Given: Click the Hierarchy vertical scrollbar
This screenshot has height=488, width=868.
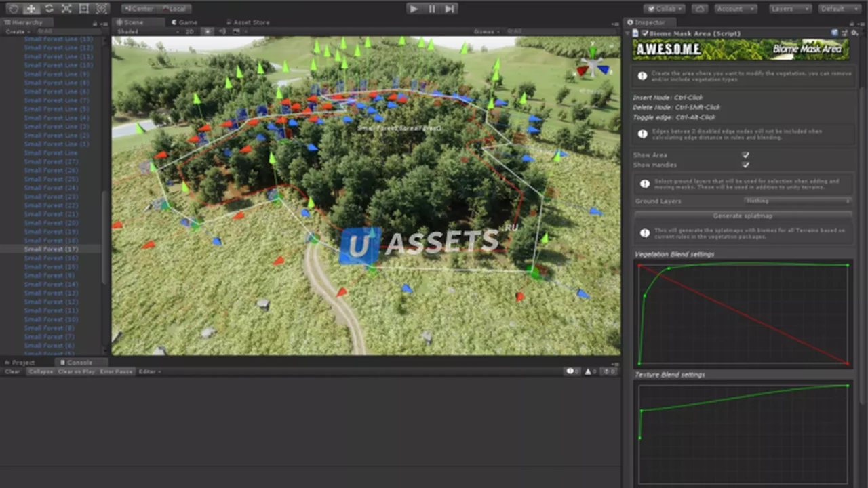Looking at the screenshot, I should point(105,237).
